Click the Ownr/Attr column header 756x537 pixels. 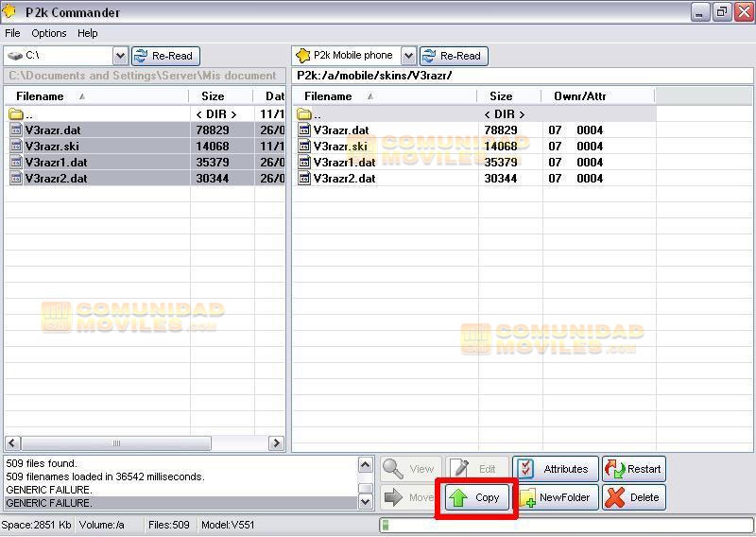click(579, 96)
